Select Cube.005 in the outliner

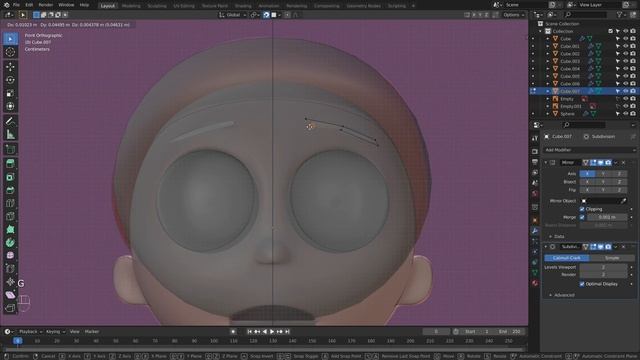click(570, 76)
